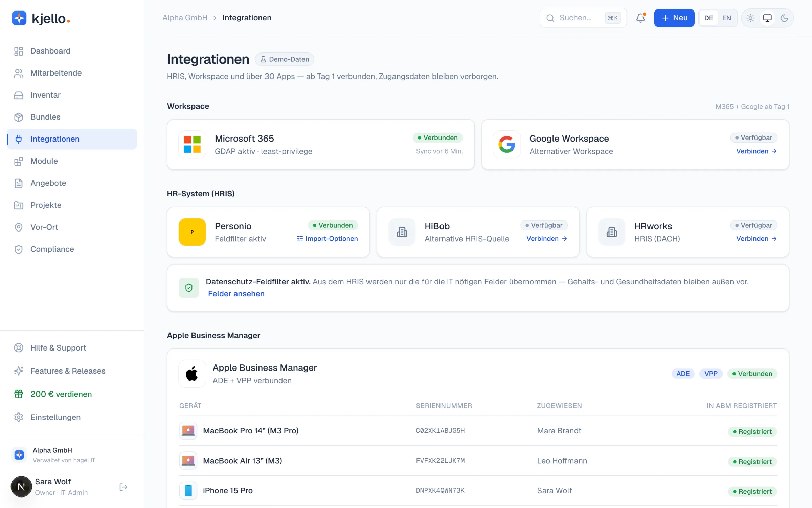Click assignee Mara Brandt
This screenshot has height=508, width=812.
click(x=559, y=431)
